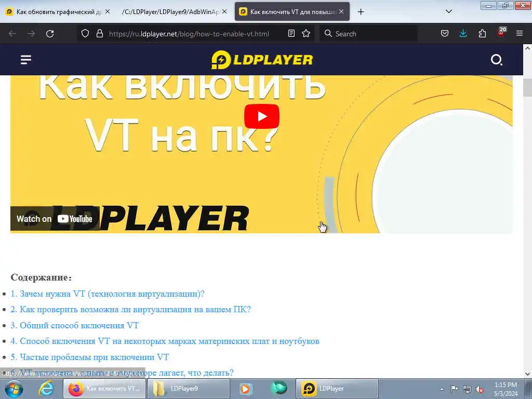Bookmark this page with star icon
The image size is (532, 399).
click(306, 34)
